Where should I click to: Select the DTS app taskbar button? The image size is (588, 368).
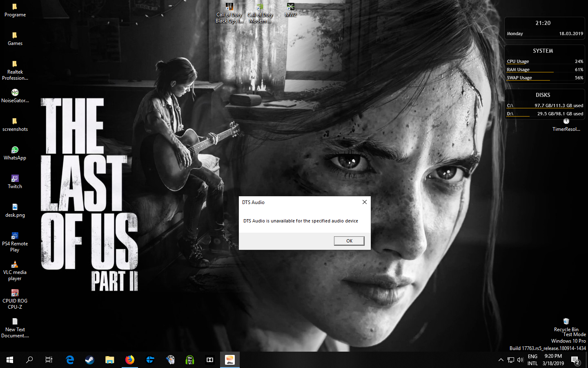[230, 360]
